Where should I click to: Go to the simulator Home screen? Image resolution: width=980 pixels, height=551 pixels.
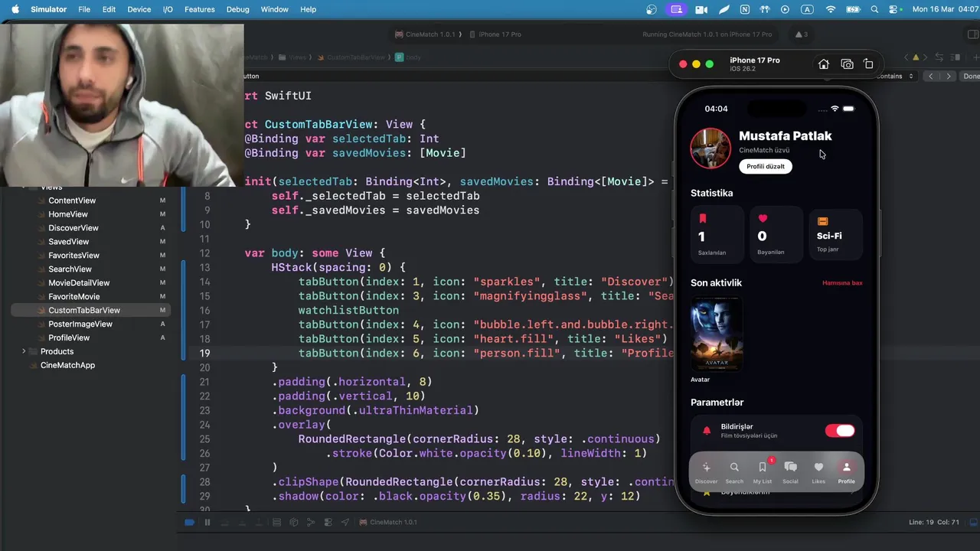(824, 64)
